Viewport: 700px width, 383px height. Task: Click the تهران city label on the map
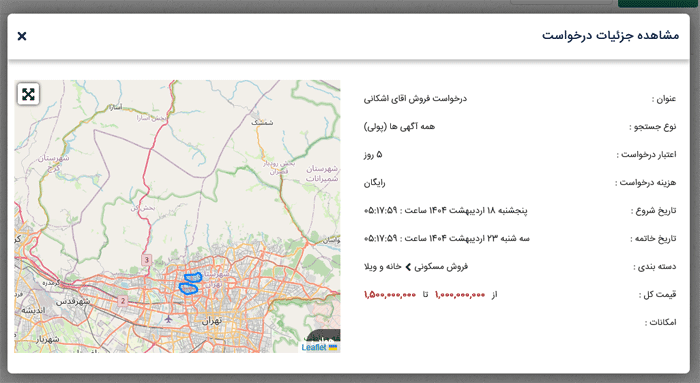click(x=212, y=321)
